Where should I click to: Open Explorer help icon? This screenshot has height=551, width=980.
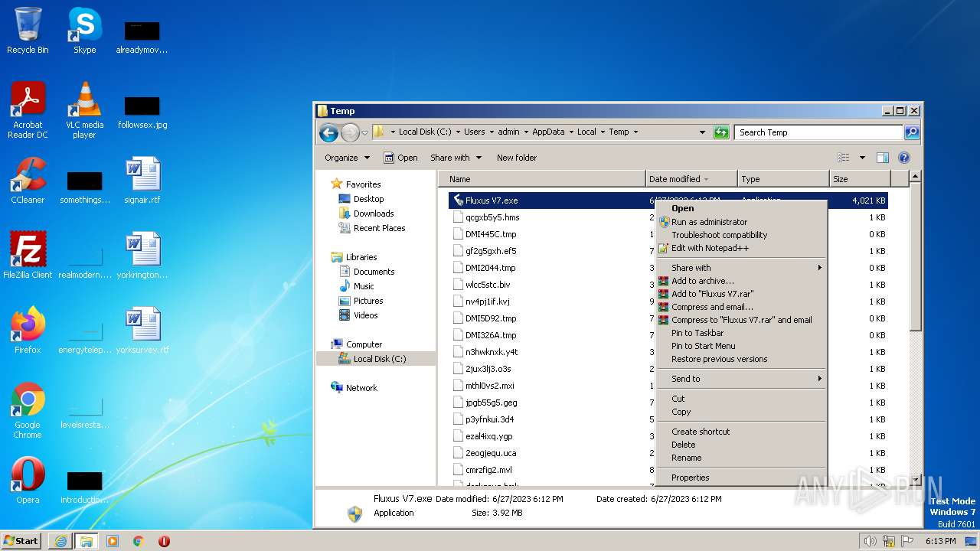tap(903, 158)
